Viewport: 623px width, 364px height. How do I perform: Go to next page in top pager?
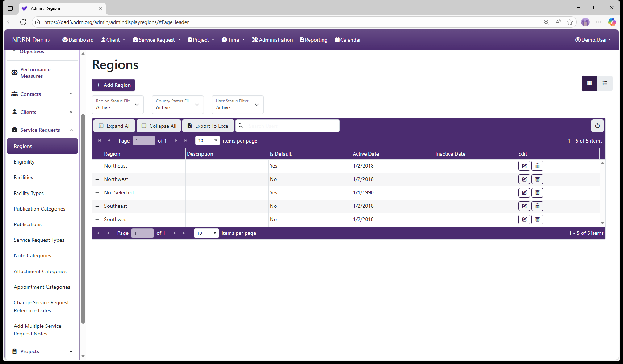click(176, 141)
